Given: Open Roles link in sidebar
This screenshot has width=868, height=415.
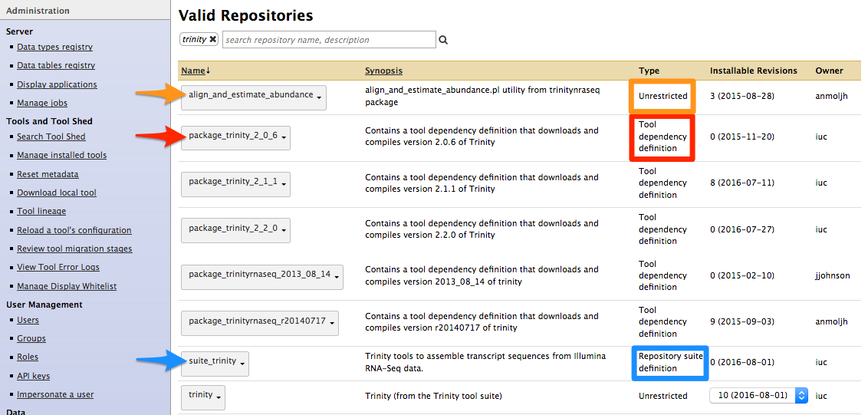Looking at the screenshot, I should click(28, 357).
